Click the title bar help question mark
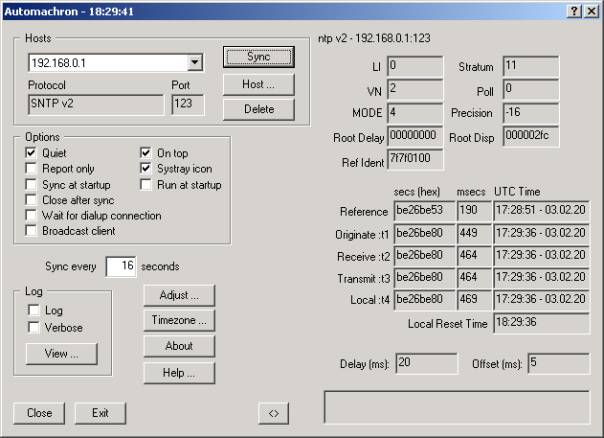Screen dimensions: 604x438 pos(573,10)
